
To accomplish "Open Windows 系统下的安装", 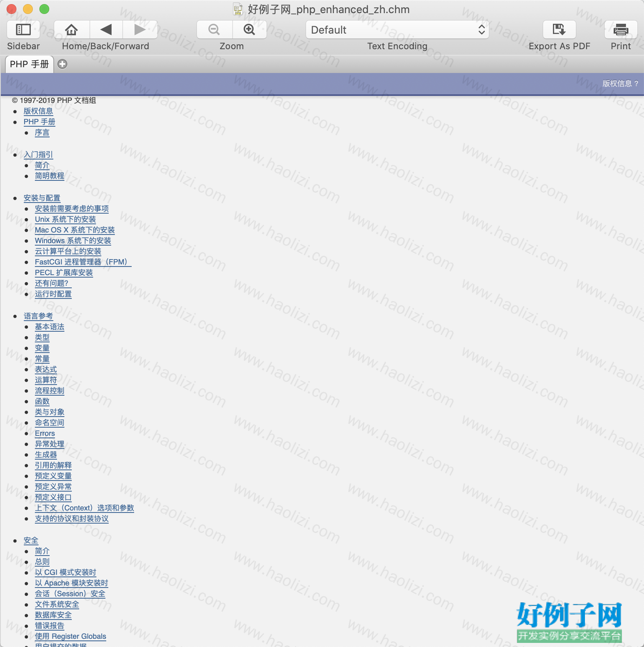I will click(x=73, y=241).
